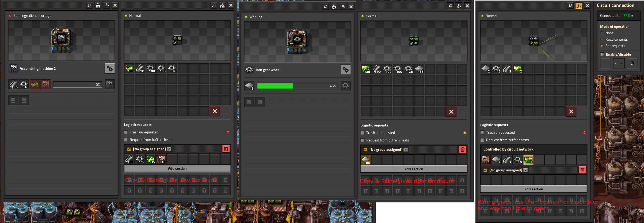Open iron stick request slot in first chest
Image resolution: width=644 pixels, height=223 pixels.
pyautogui.click(x=129, y=159)
